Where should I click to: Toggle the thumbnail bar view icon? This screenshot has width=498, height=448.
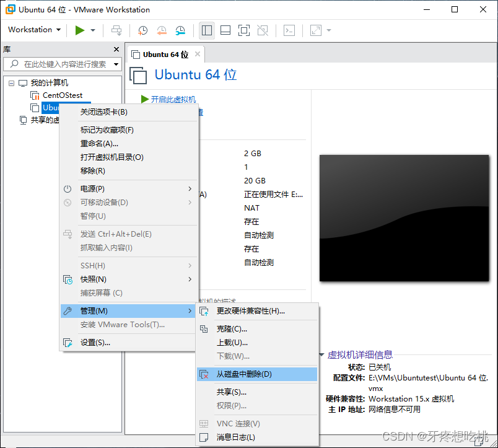[x=224, y=30]
